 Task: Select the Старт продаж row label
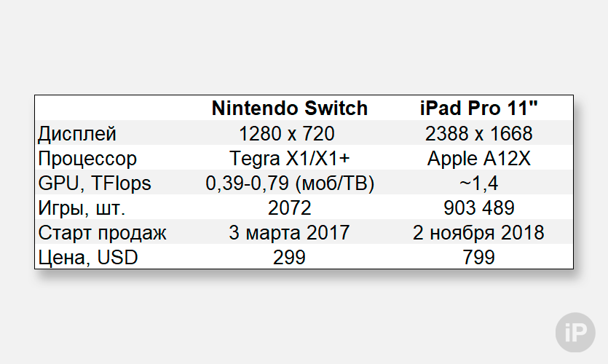point(102,233)
